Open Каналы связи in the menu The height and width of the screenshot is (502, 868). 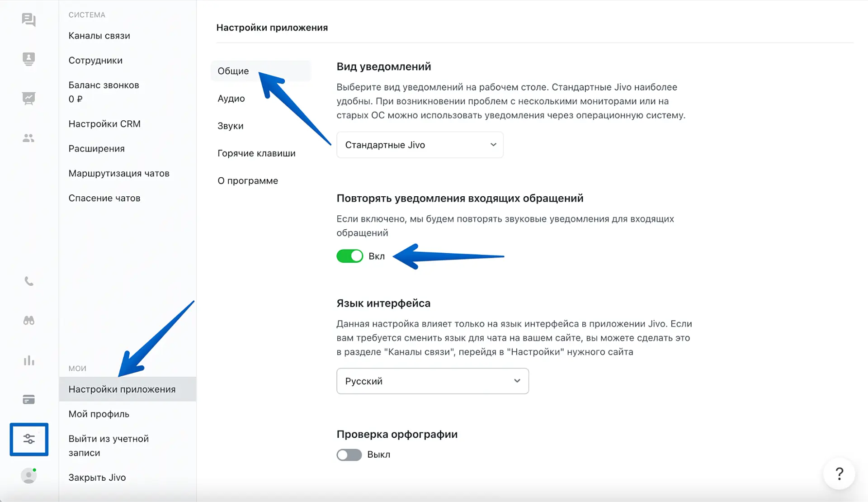point(99,36)
